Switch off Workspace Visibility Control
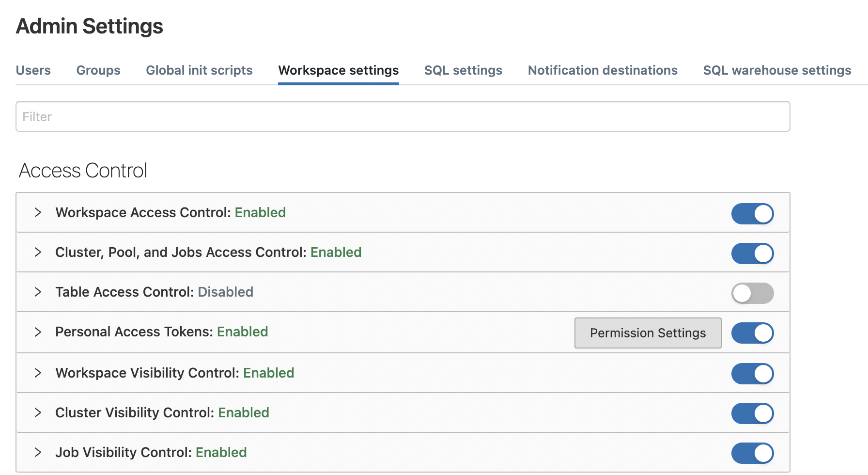The height and width of the screenshot is (475, 868). pos(752,374)
